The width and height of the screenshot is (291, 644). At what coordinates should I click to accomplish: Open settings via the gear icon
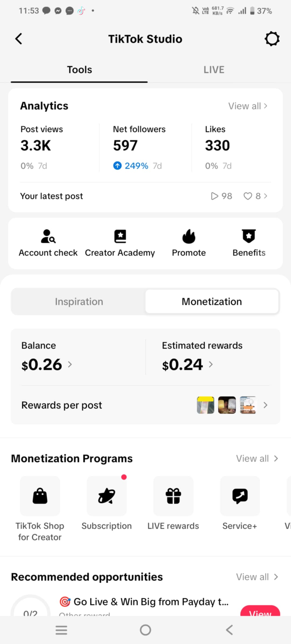pyautogui.click(x=272, y=39)
